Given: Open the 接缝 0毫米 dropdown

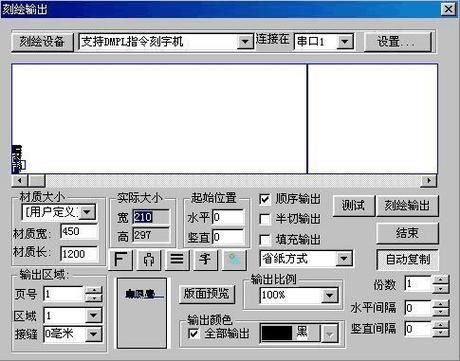Looking at the screenshot, I should 93,334.
